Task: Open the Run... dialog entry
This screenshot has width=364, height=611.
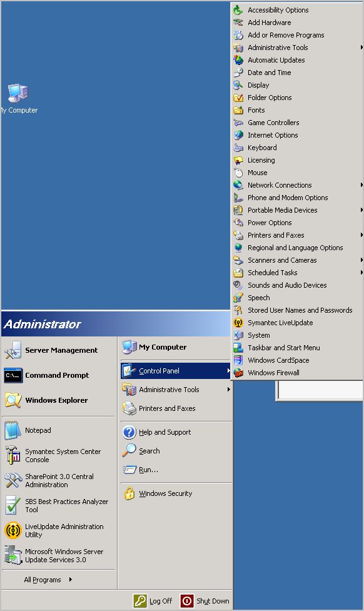Action: [176, 470]
